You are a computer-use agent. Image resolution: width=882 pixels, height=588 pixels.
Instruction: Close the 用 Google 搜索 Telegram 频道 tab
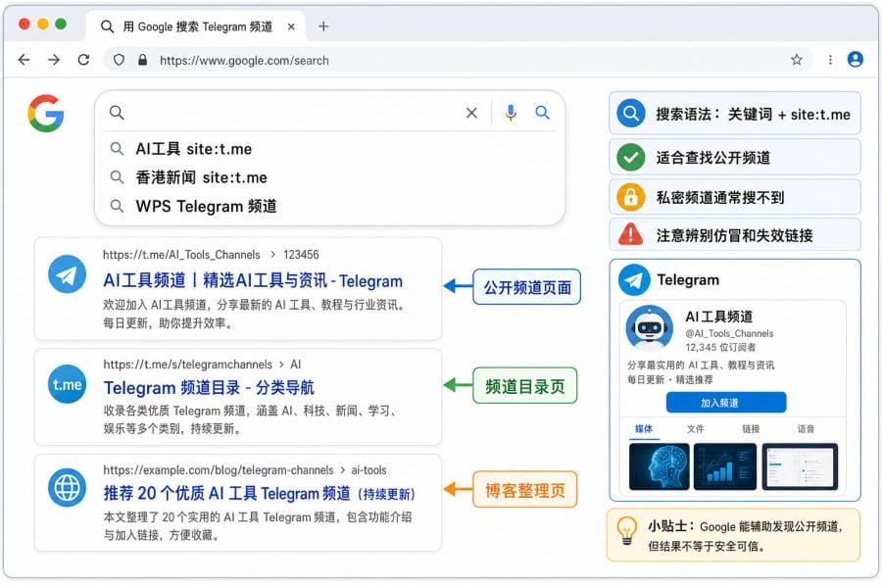[291, 26]
